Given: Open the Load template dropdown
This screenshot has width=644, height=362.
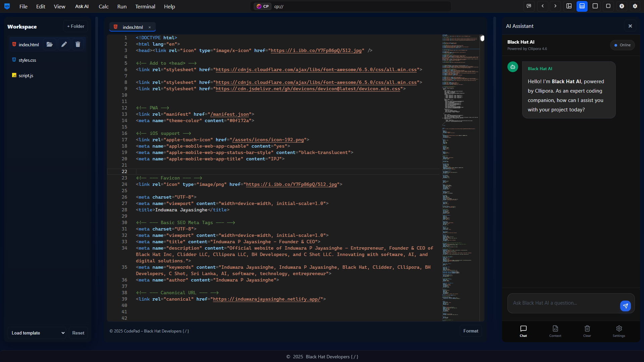Looking at the screenshot, I should (x=37, y=332).
